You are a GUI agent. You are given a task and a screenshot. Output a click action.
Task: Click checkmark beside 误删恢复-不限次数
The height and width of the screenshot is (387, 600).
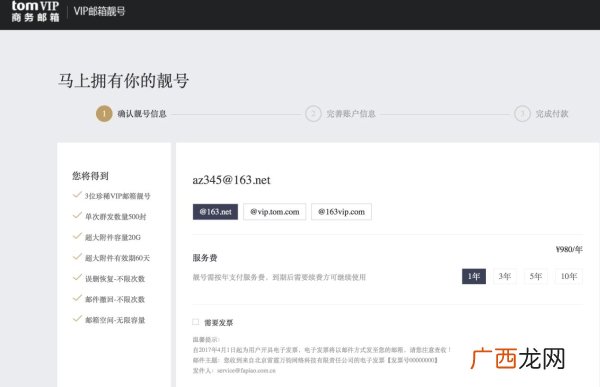tap(77, 278)
